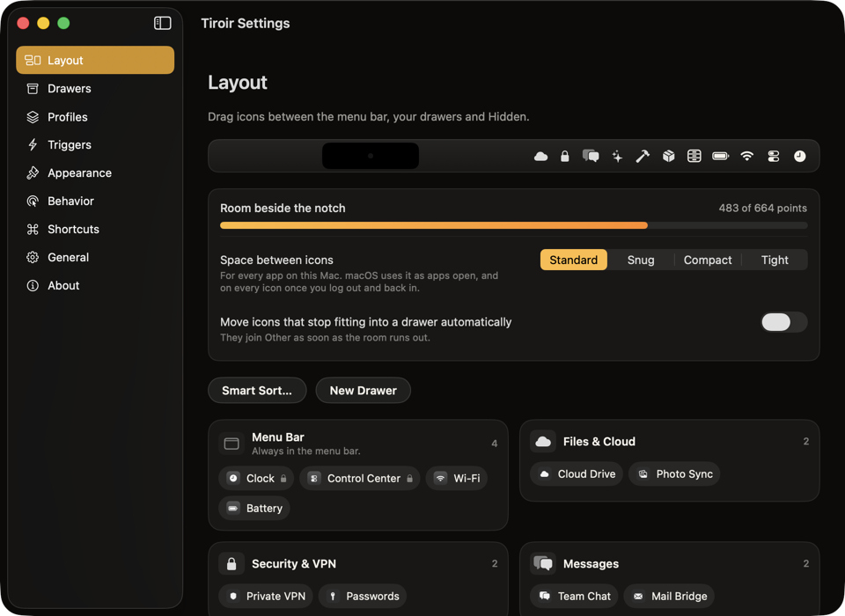Click the hammer icon in menu bar preview

coord(643,157)
